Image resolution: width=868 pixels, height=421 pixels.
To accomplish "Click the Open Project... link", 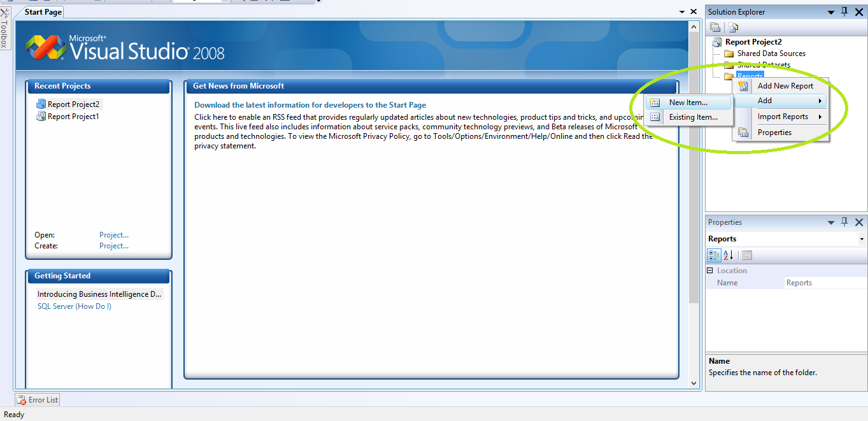I will pos(114,235).
